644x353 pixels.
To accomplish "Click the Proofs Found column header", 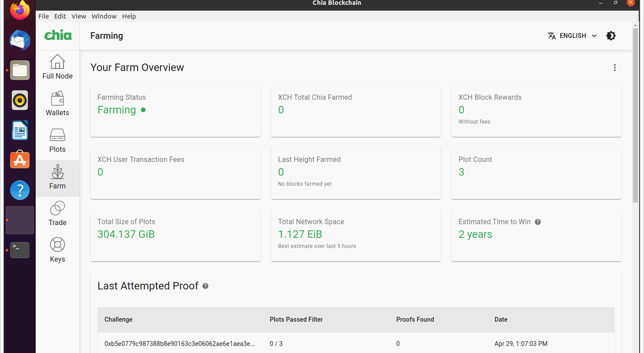I will pos(415,319).
